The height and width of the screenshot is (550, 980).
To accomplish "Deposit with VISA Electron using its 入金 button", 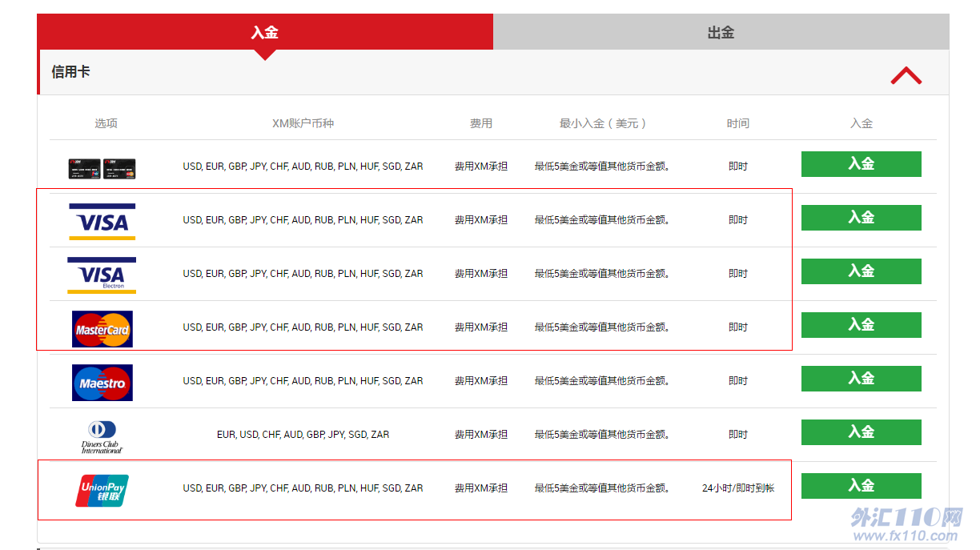I will coord(862,271).
